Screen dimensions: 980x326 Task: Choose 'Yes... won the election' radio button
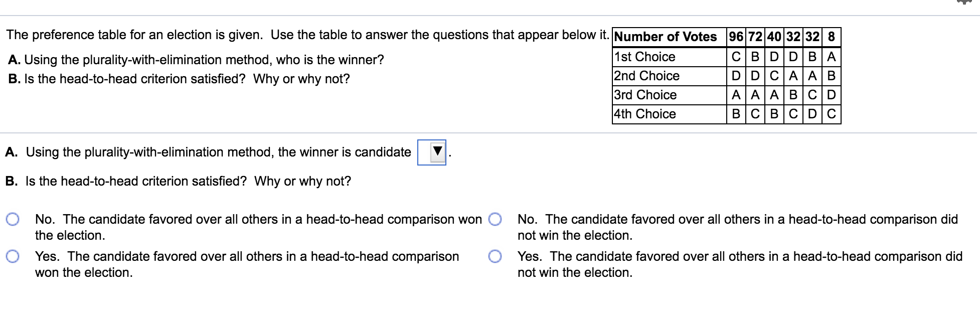click(13, 256)
